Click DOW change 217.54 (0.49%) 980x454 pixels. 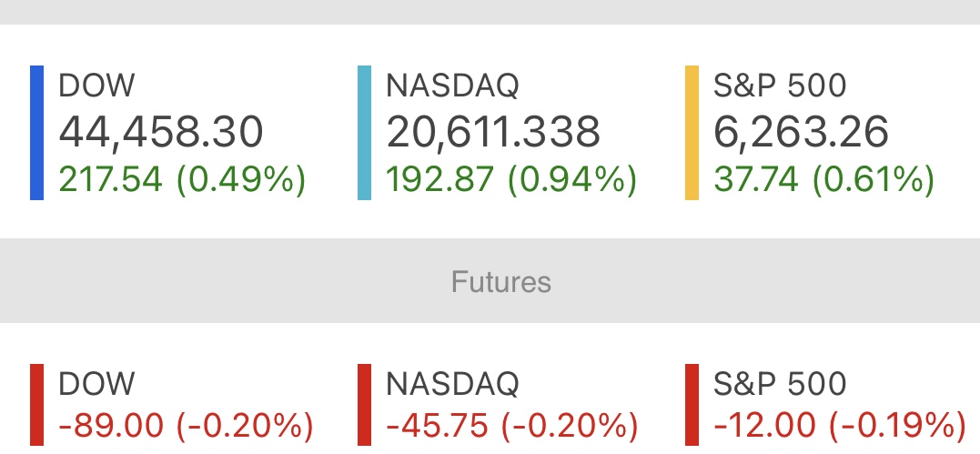pyautogui.click(x=182, y=179)
